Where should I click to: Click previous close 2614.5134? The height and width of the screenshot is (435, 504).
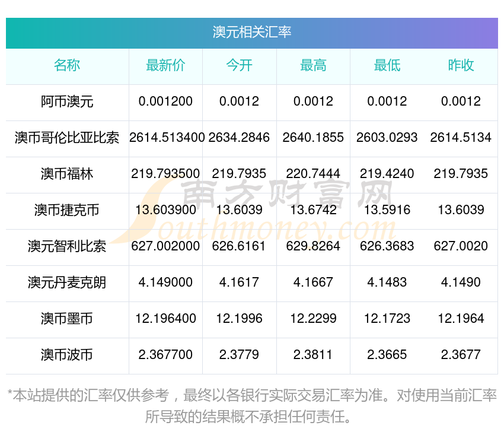(x=461, y=138)
